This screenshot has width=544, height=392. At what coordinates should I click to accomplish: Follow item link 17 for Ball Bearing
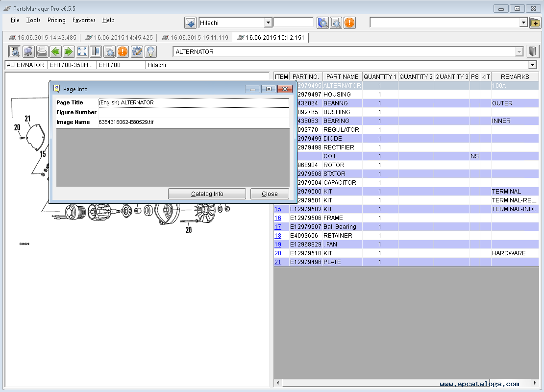click(x=278, y=226)
